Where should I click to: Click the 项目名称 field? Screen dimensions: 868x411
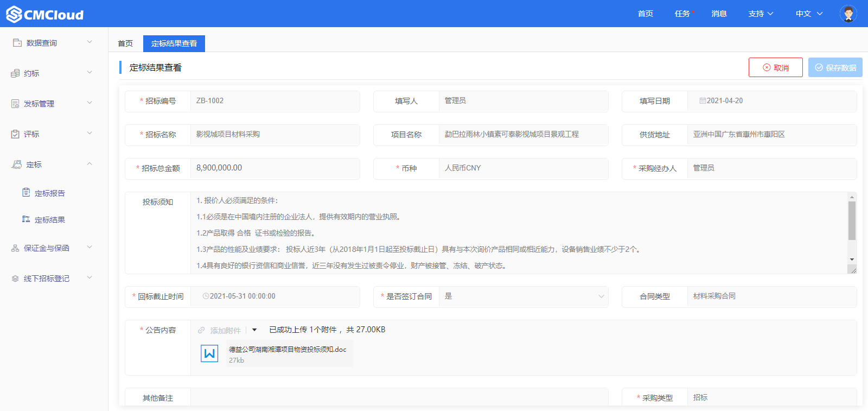pyautogui.click(x=524, y=135)
